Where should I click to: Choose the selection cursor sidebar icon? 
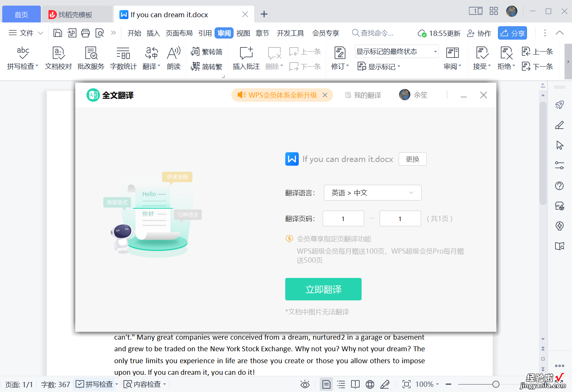[x=560, y=145]
